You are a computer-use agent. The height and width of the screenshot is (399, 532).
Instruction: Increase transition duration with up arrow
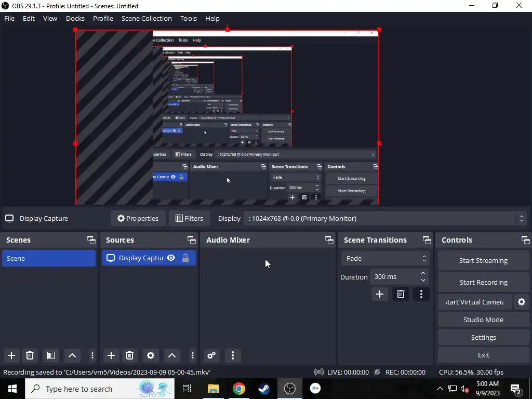423,273
